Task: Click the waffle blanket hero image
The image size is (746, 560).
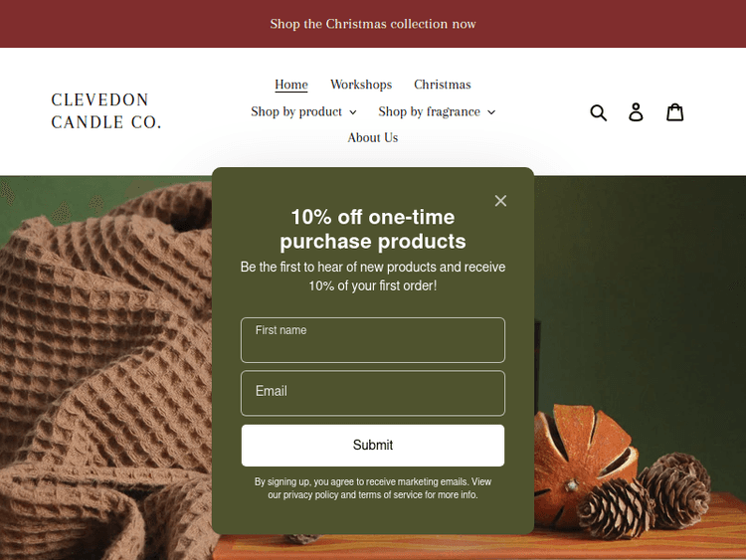Action: [x=104, y=366]
